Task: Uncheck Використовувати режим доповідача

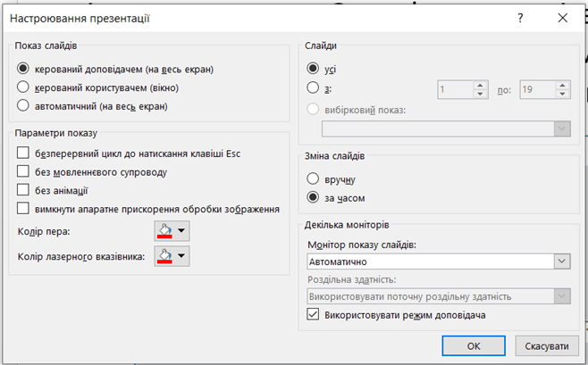Action: pyautogui.click(x=313, y=314)
